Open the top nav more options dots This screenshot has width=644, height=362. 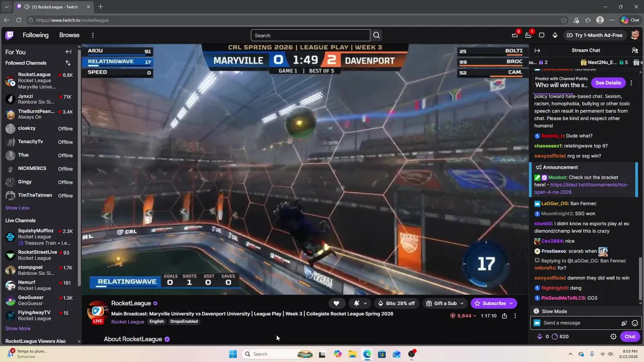(93, 35)
